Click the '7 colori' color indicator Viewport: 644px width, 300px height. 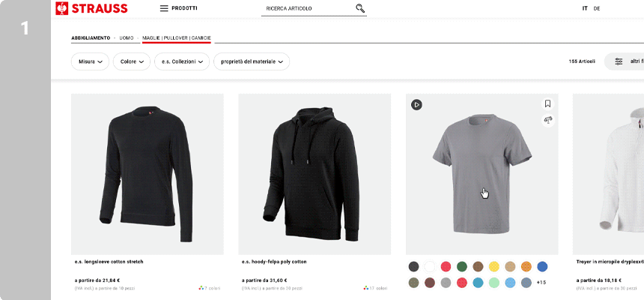pyautogui.click(x=210, y=288)
